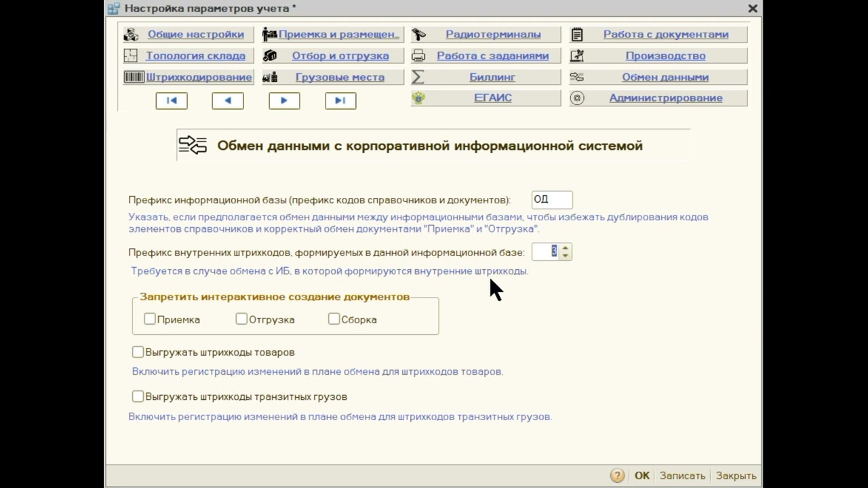Image resolution: width=868 pixels, height=488 pixels.
Task: Open Производство section
Action: (x=665, y=56)
